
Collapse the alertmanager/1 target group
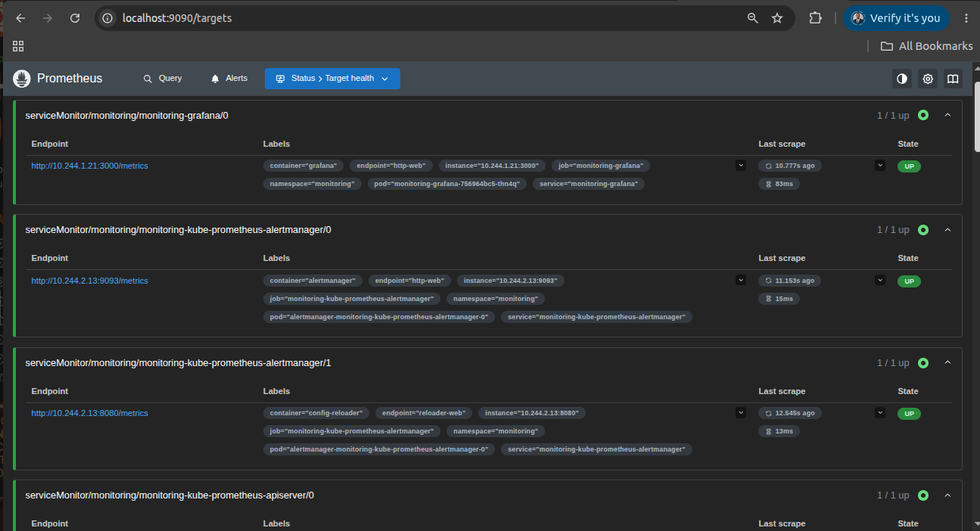[947, 362]
